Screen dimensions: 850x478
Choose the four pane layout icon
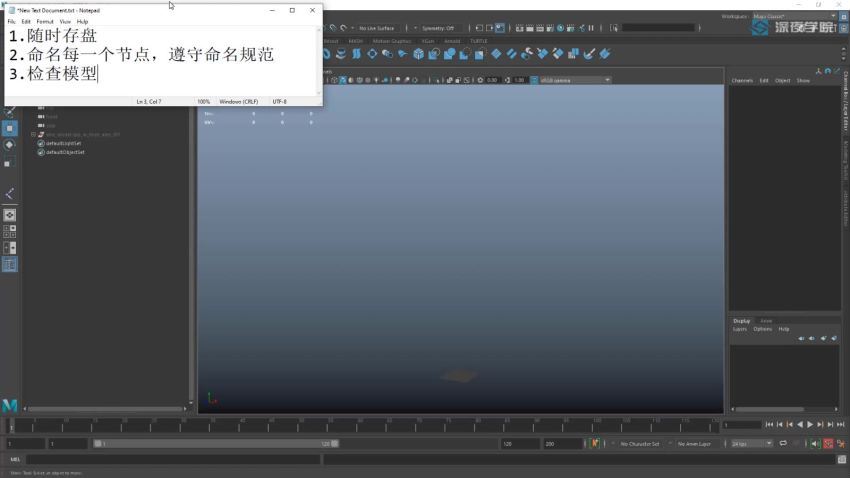coord(9,231)
